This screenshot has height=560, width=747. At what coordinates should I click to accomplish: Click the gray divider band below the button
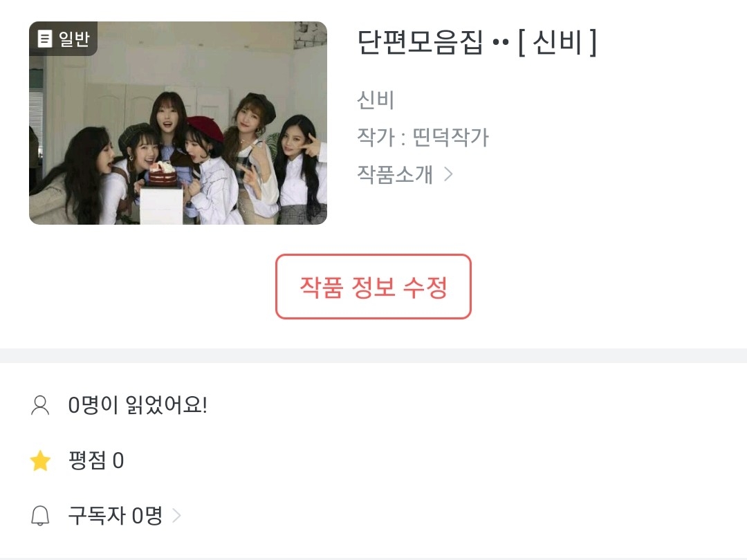click(373, 355)
